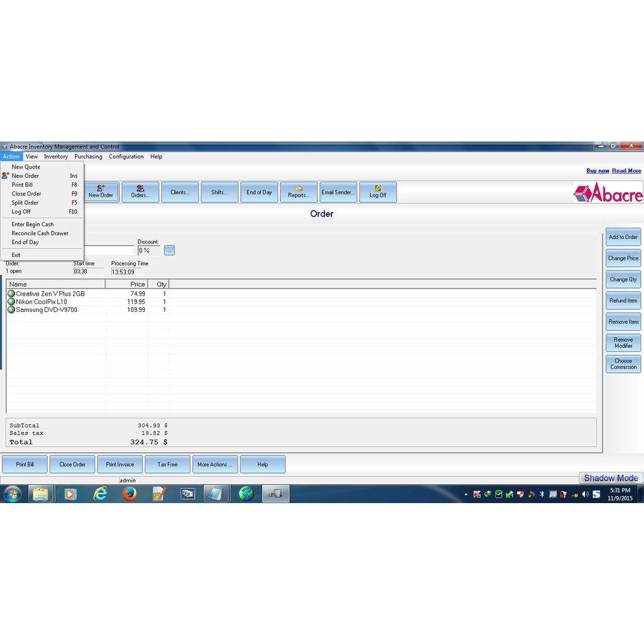644x644 pixels.
Task: Open the Purchasing menu
Action: pos(88,157)
